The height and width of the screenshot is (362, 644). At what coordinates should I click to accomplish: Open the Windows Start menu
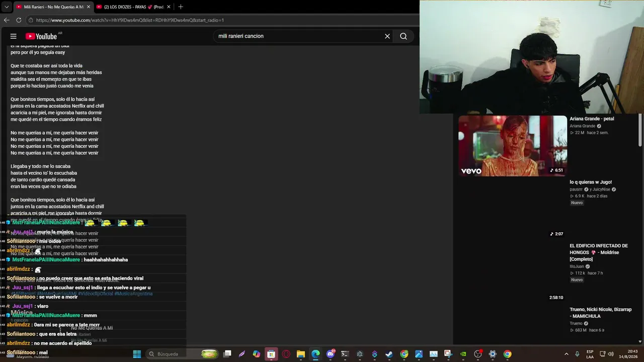tap(137, 354)
